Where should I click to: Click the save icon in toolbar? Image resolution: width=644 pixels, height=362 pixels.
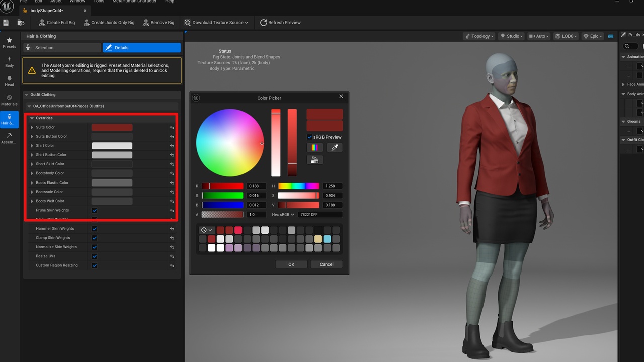pos(6,23)
